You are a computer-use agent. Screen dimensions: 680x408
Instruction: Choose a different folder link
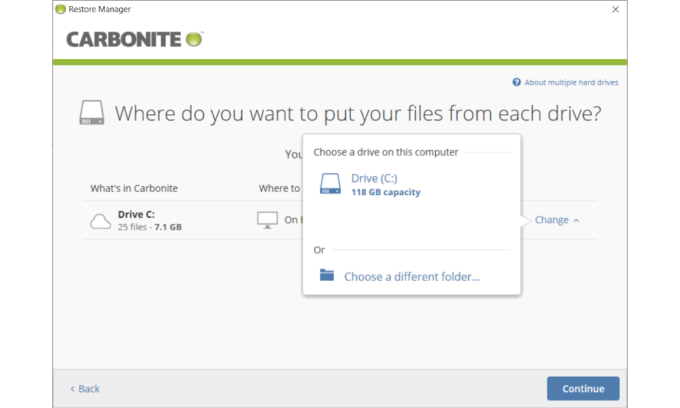click(x=412, y=277)
